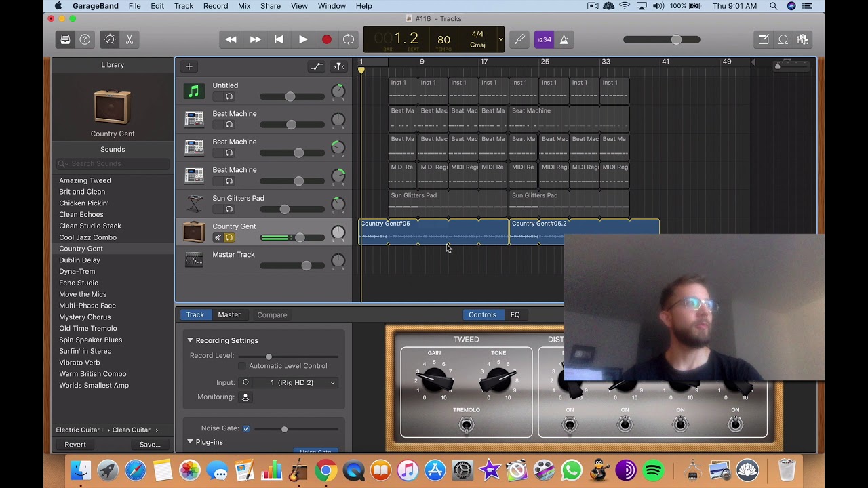The height and width of the screenshot is (488, 868).
Task: Collapse the Recording Settings section
Action: 190,340
